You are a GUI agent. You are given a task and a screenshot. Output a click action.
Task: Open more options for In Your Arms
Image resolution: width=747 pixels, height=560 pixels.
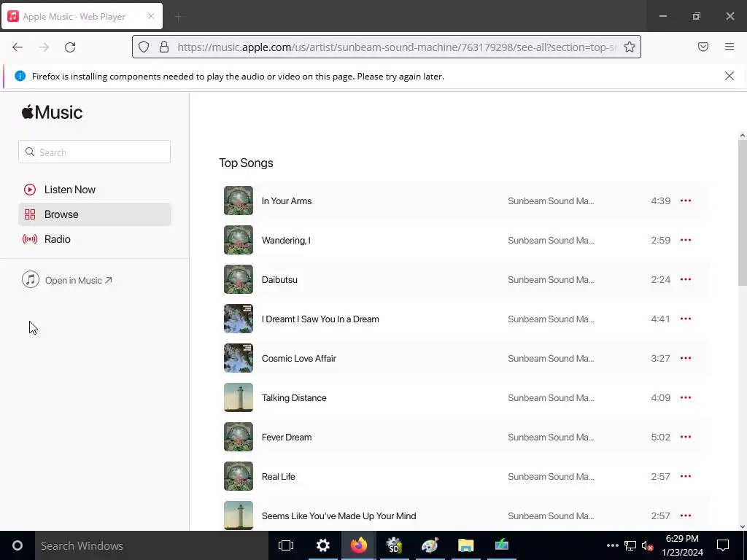(686, 201)
